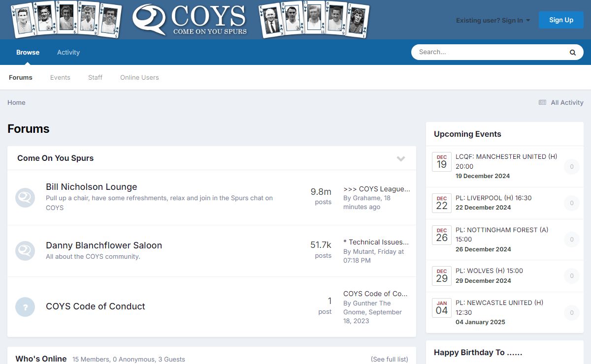Click the 'Friday at 07:18 PM' timestamp
Viewport: 591px width, 364px height.
click(x=373, y=256)
